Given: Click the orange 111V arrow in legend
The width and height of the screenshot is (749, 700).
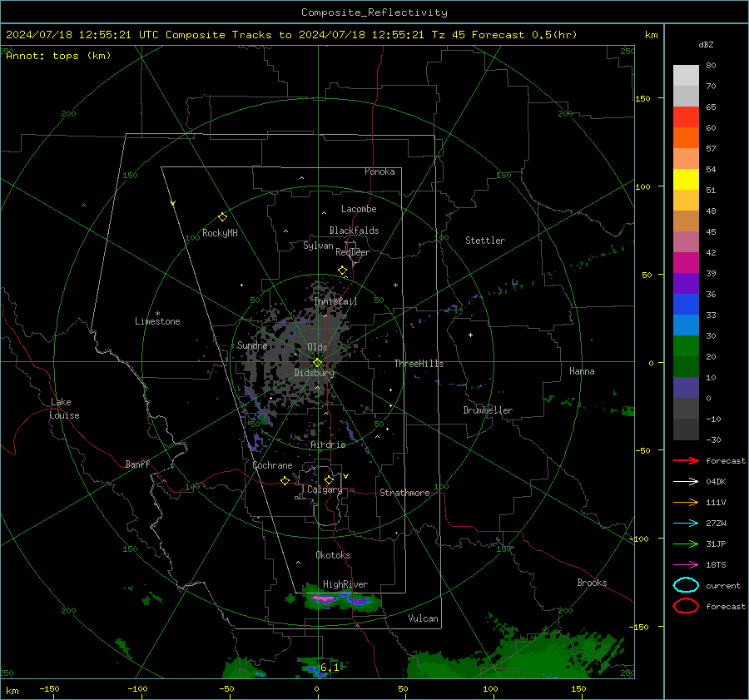Looking at the screenshot, I should 686,502.
